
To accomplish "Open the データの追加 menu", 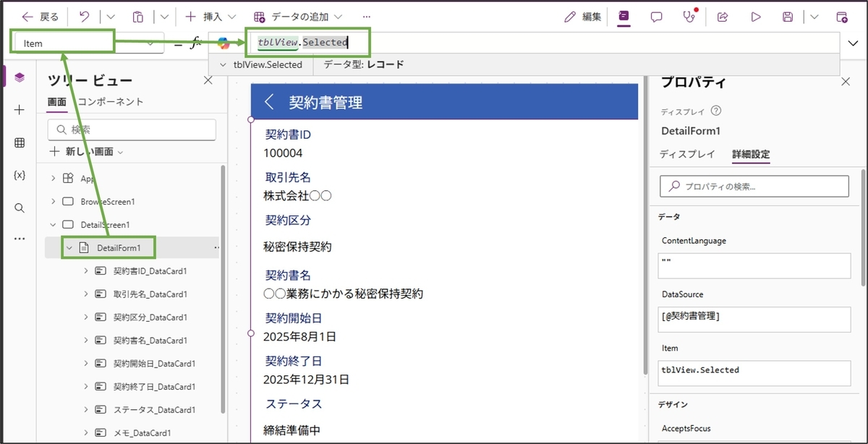I will (x=298, y=16).
